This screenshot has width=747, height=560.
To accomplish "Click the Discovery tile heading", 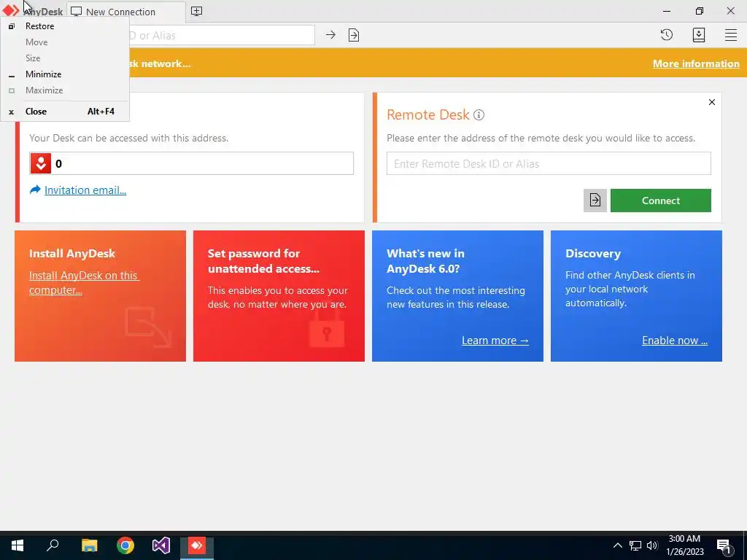I will click(593, 253).
